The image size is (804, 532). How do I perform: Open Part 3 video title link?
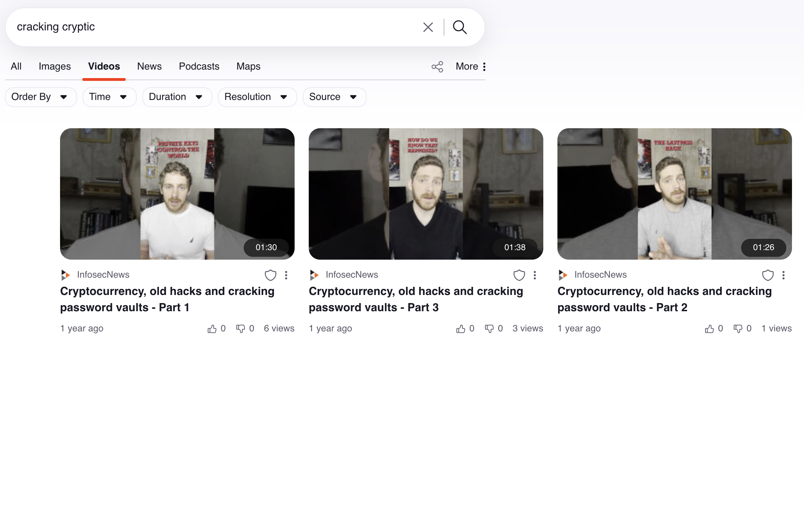tap(415, 299)
